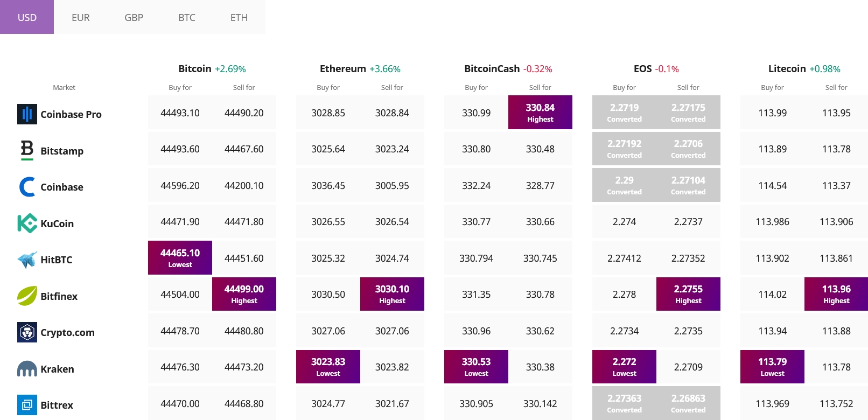Click EOS lowest buy price 2.272

click(x=624, y=367)
